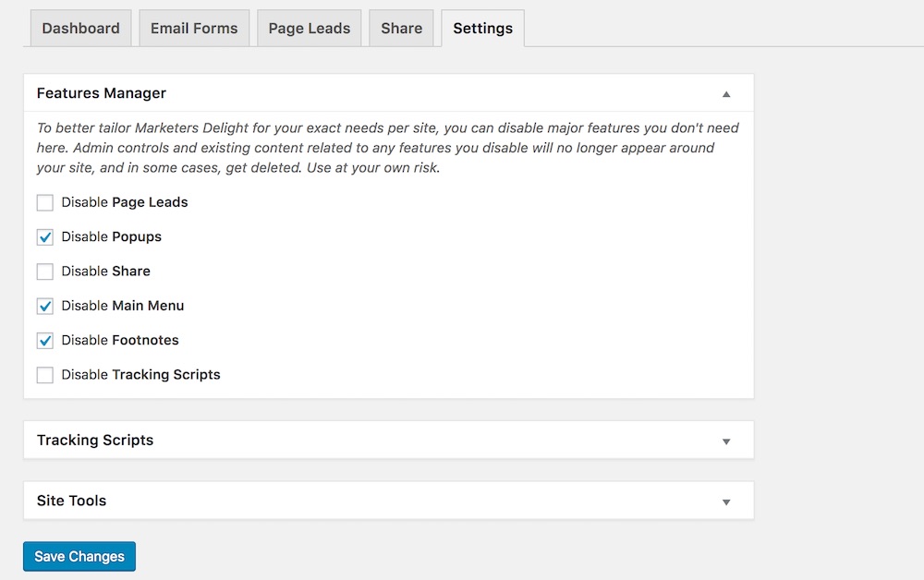Click the Features Manager heading
The image size is (924, 580).
(x=102, y=93)
